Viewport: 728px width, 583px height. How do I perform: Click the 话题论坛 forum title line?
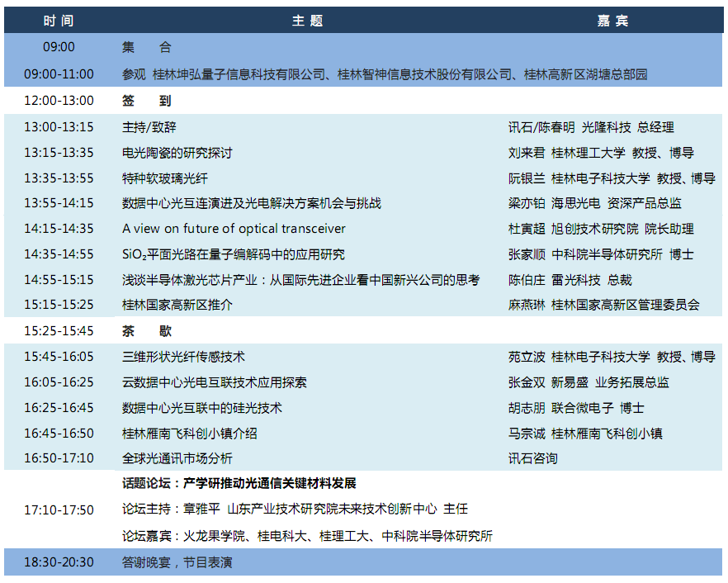coord(239,483)
